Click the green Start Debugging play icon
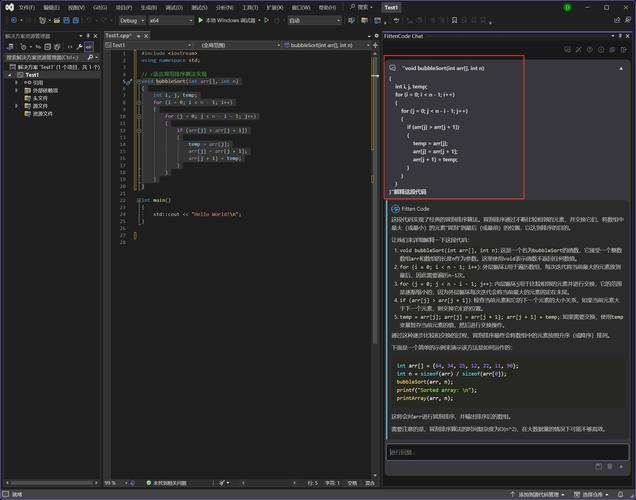This screenshot has height=500, width=636. pyautogui.click(x=198, y=20)
